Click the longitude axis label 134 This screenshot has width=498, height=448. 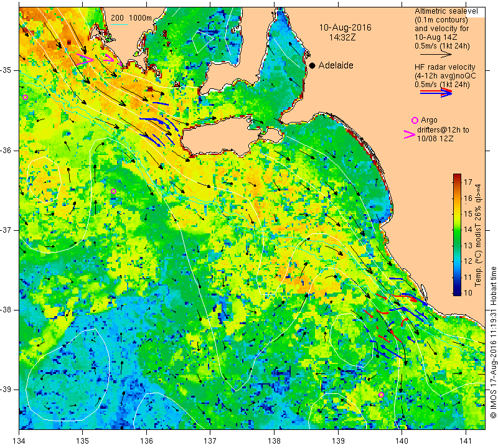point(19,441)
